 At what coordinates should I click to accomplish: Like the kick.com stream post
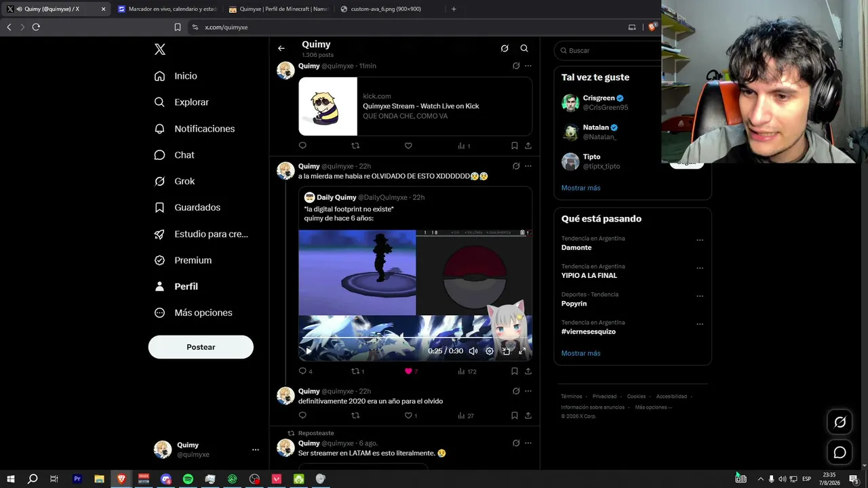[x=408, y=146]
